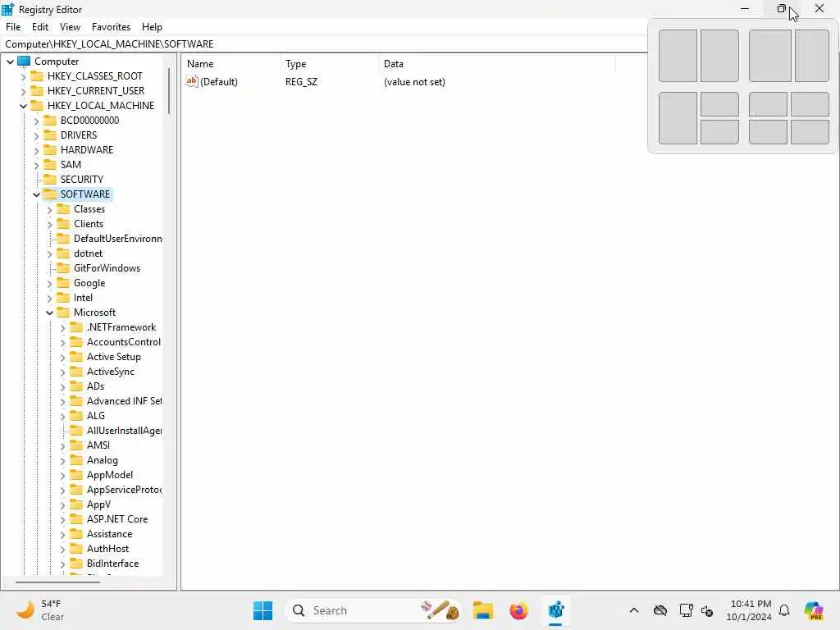Image resolution: width=840 pixels, height=630 pixels.
Task: Open the Copilot icon in taskbar
Action: 814,610
